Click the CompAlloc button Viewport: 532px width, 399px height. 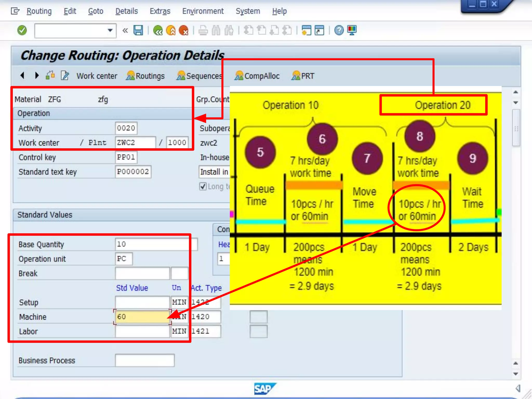(x=257, y=76)
